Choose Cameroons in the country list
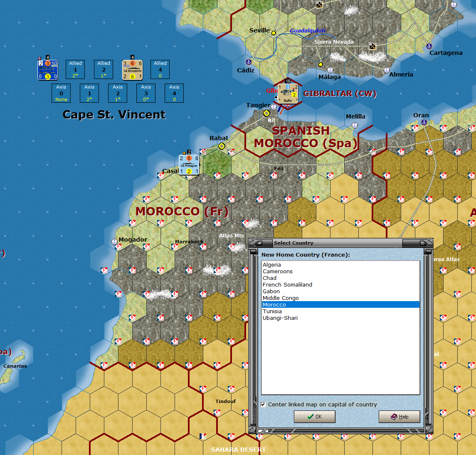 click(x=340, y=271)
